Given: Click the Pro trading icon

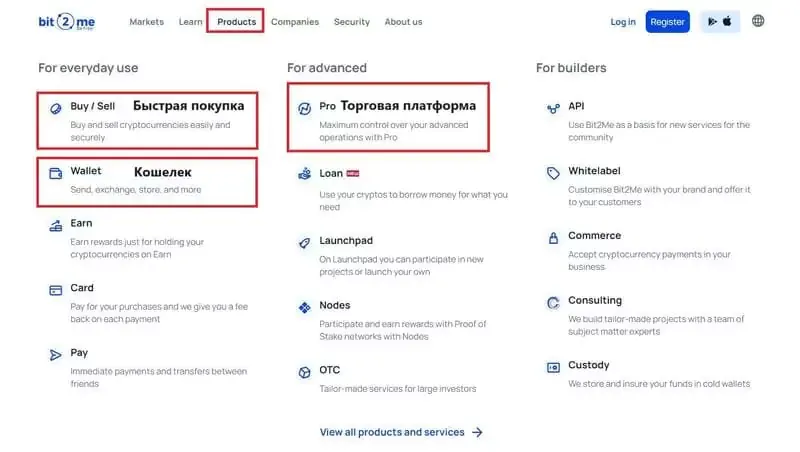Looking at the screenshot, I should click(305, 108).
